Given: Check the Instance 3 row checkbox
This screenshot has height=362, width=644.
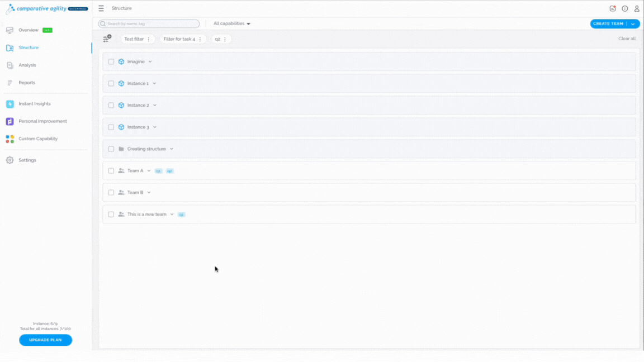Looking at the screenshot, I should click(x=111, y=127).
